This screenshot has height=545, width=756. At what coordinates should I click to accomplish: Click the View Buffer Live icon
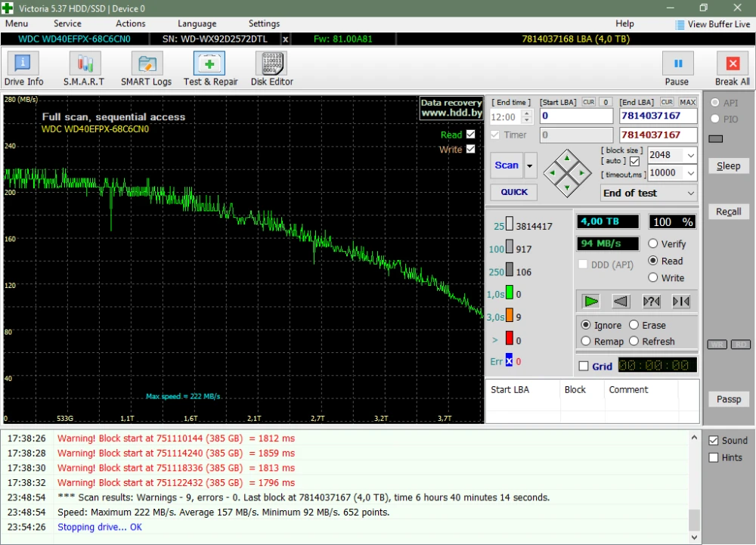(680, 24)
